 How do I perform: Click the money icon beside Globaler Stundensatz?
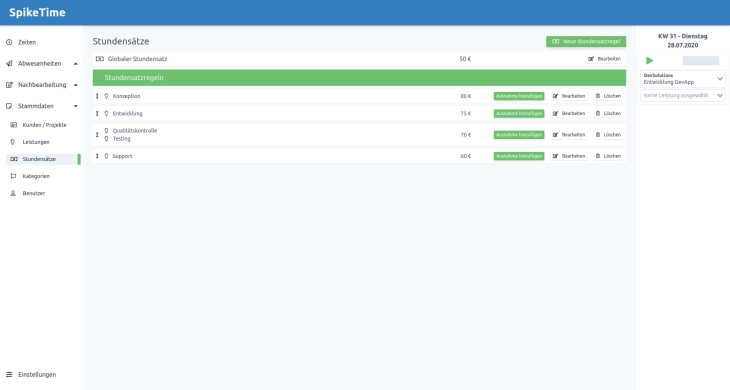point(100,59)
